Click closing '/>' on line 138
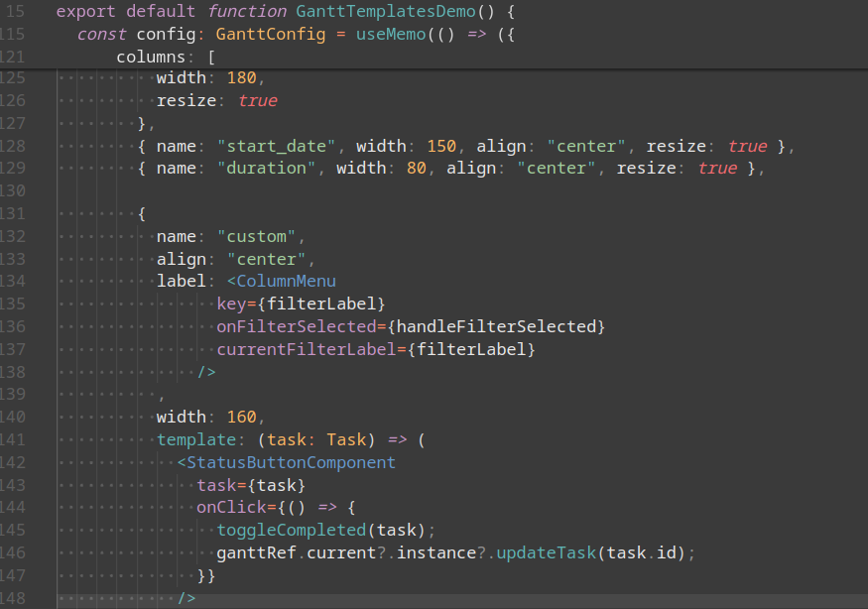 pyautogui.click(x=206, y=372)
